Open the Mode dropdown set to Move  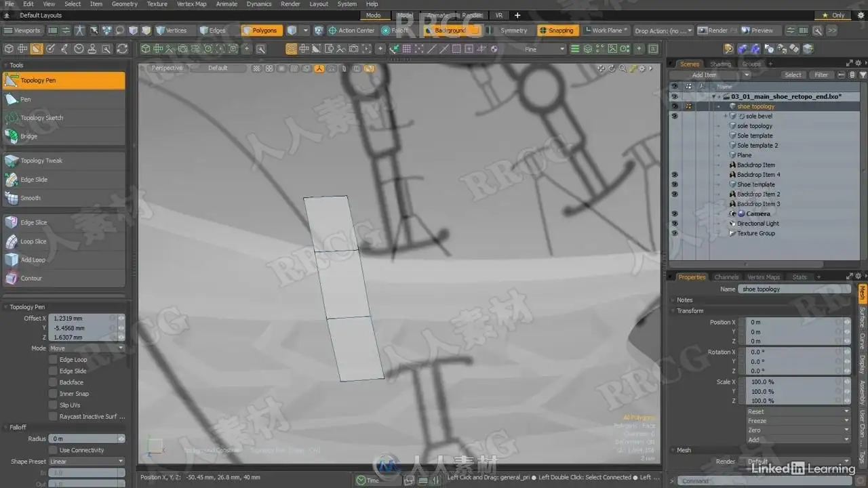click(x=87, y=348)
